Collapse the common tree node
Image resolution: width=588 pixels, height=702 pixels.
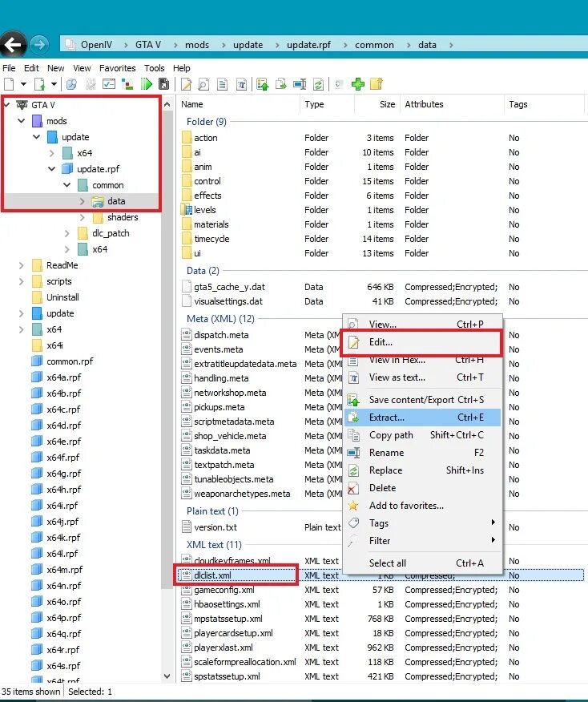[67, 185]
